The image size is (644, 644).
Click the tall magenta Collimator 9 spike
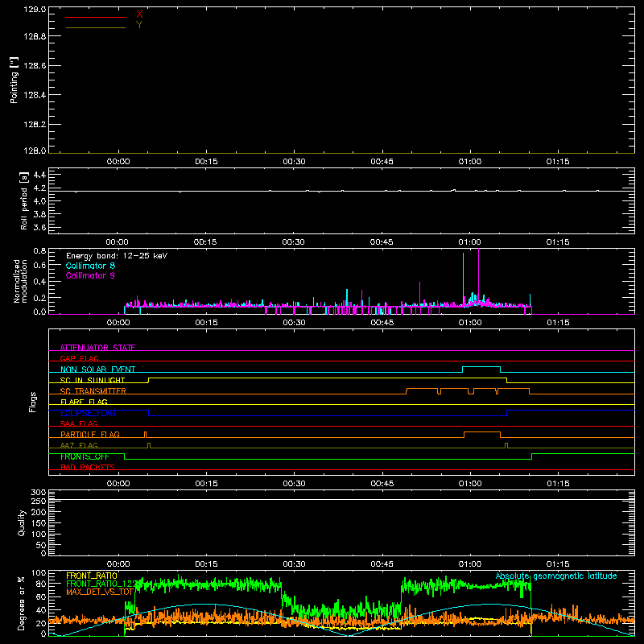point(478,275)
